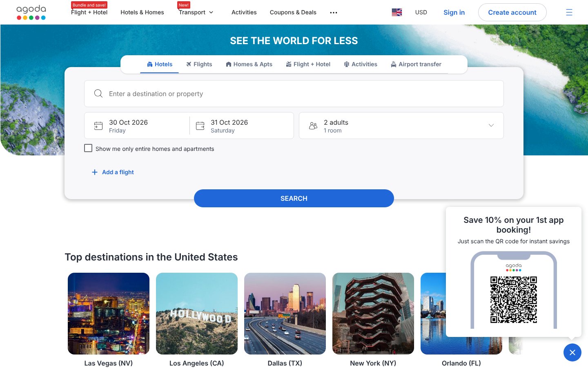Switch to the Hotels tab
588x368 pixels.
click(160, 64)
